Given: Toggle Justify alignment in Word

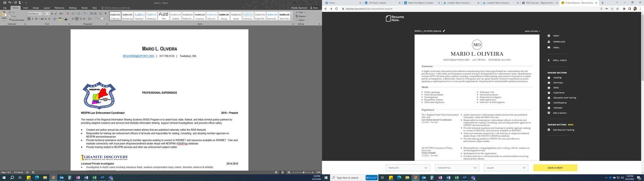Looking at the screenshot, I should [84, 19].
